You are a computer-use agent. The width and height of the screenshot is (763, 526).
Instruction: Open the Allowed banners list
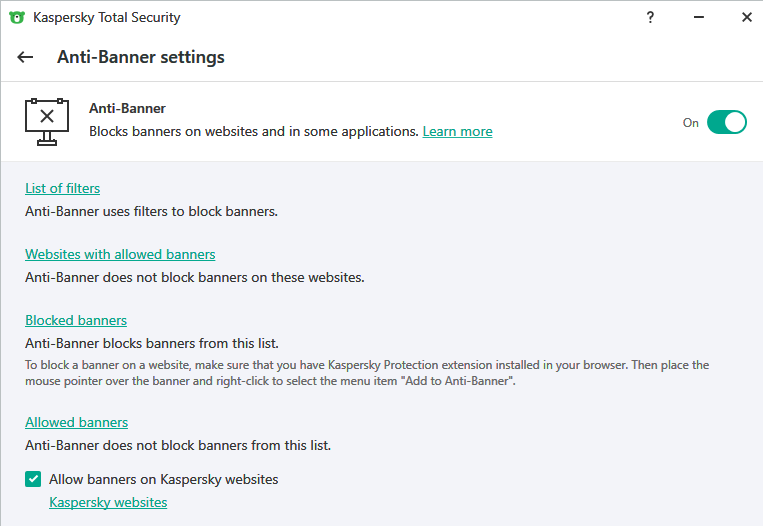pos(76,422)
